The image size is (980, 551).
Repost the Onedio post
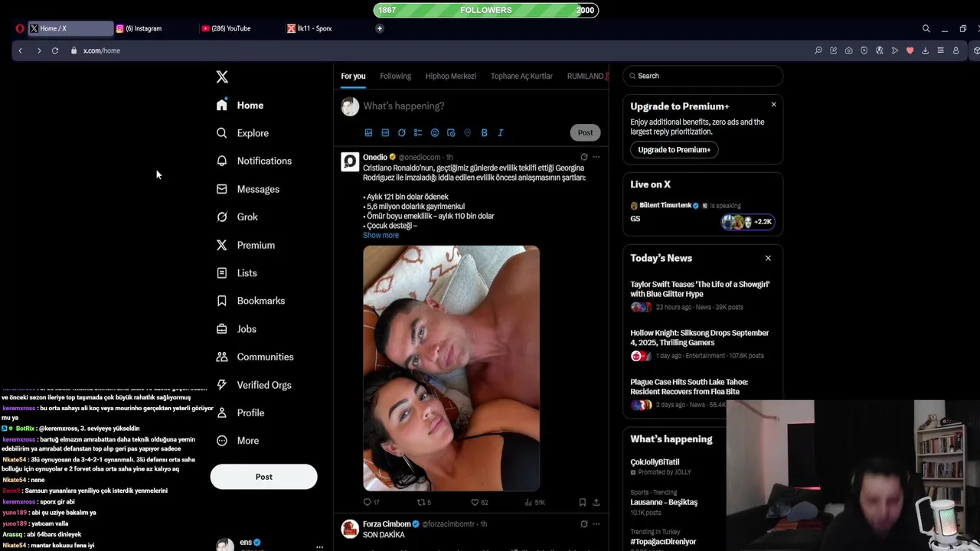(x=420, y=502)
